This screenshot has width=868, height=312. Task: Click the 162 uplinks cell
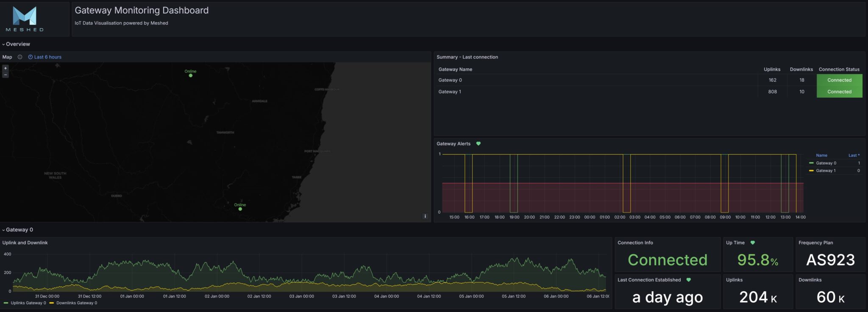point(773,80)
